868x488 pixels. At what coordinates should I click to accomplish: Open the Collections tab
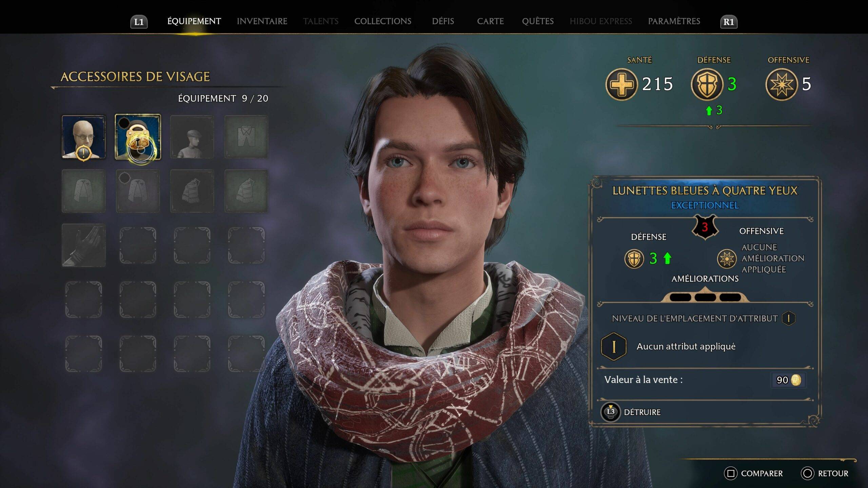tap(383, 21)
